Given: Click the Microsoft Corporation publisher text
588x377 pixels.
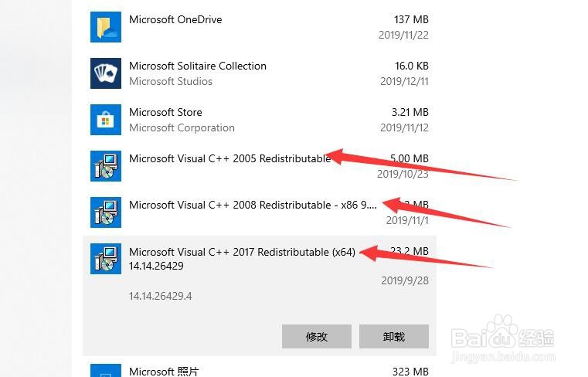Looking at the screenshot, I should coord(182,128).
